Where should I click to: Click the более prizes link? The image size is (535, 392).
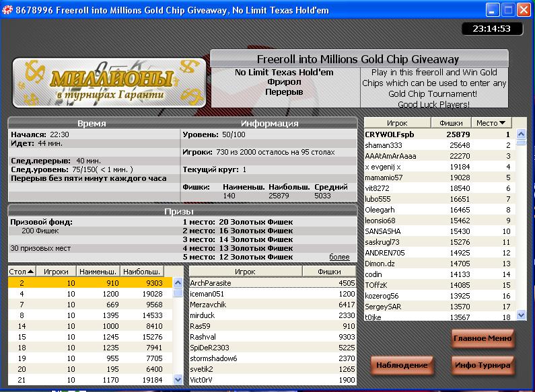(x=339, y=257)
